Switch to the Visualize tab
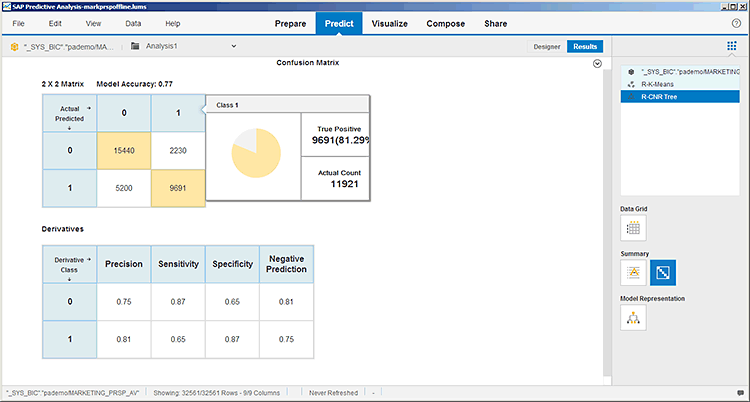Image resolution: width=750 pixels, height=402 pixels. [x=389, y=23]
